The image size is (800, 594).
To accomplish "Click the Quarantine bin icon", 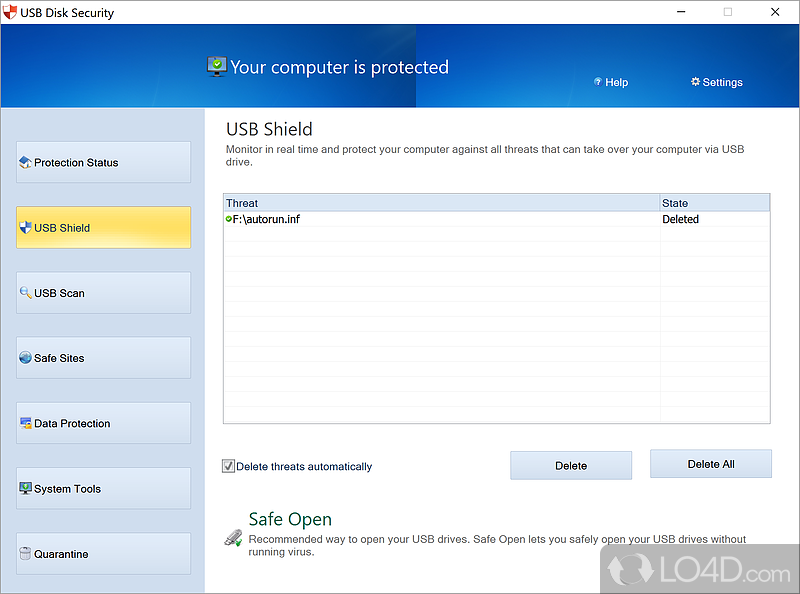I will (25, 553).
